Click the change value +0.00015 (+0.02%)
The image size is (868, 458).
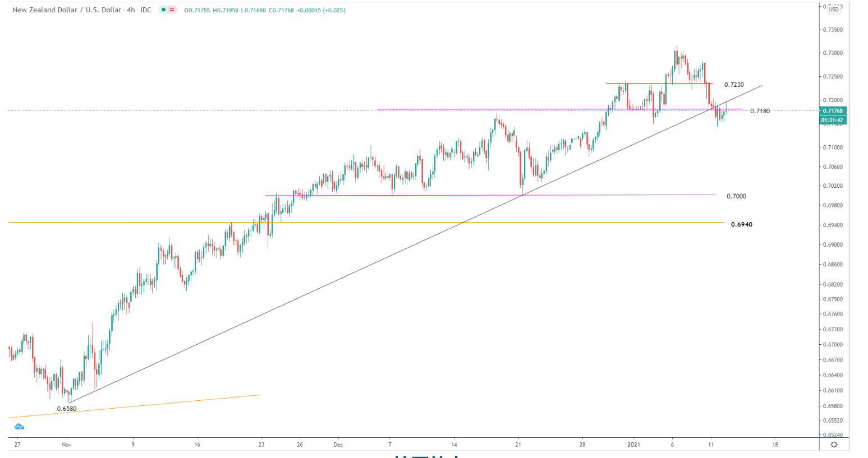(x=321, y=10)
